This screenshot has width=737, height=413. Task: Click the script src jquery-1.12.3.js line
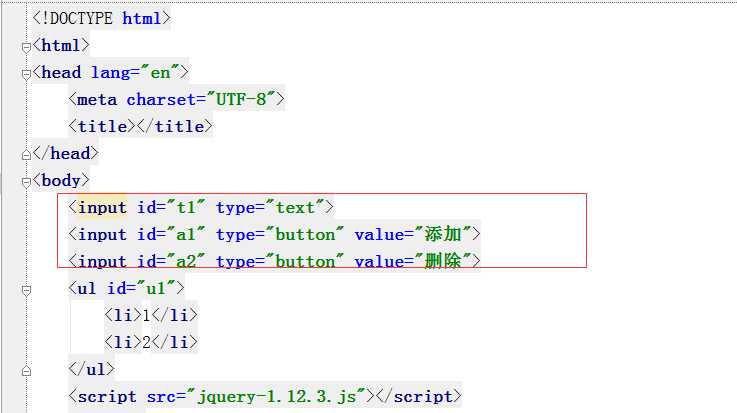click(265, 397)
